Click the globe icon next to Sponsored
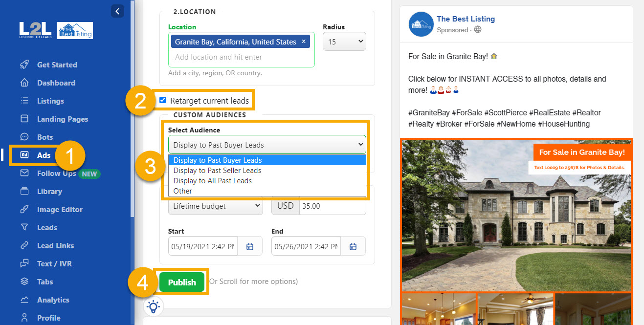Image resolution: width=644 pixels, height=325 pixels. coord(477,29)
